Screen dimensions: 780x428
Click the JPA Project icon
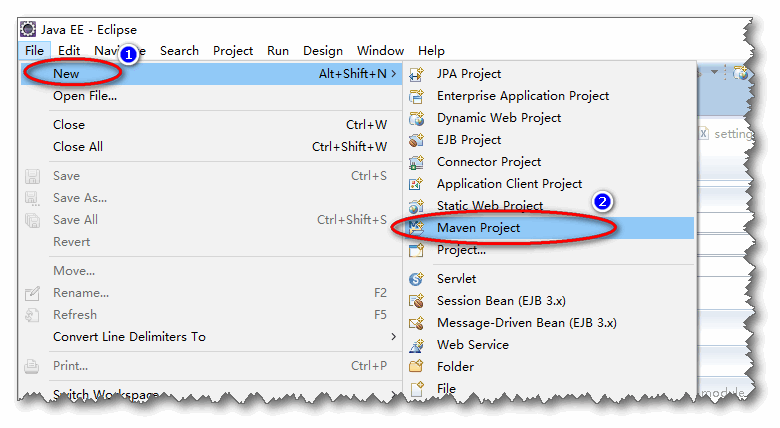click(x=416, y=74)
